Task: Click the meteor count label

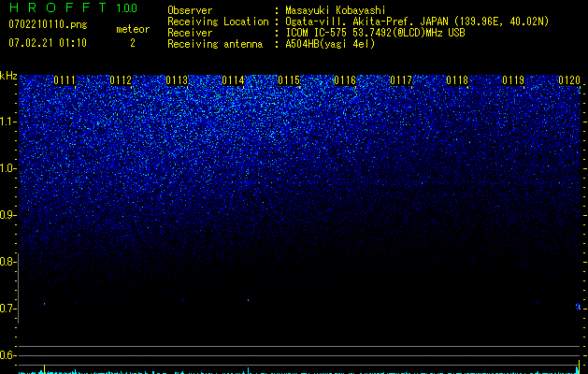Action: 133,29
